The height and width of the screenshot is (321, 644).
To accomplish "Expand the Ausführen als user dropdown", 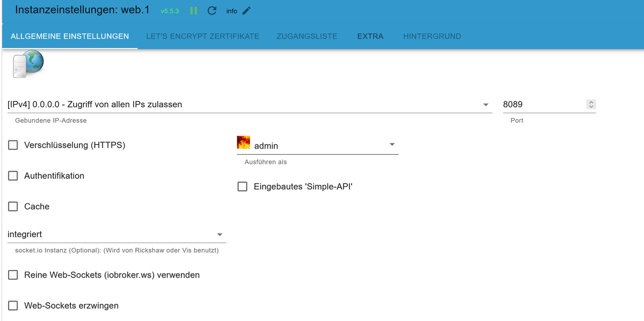I will tap(392, 145).
